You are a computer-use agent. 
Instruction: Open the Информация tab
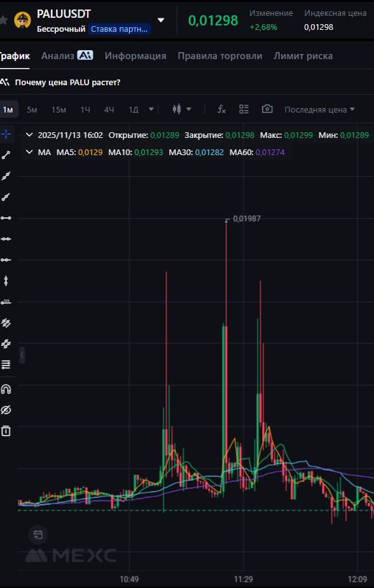click(x=135, y=56)
